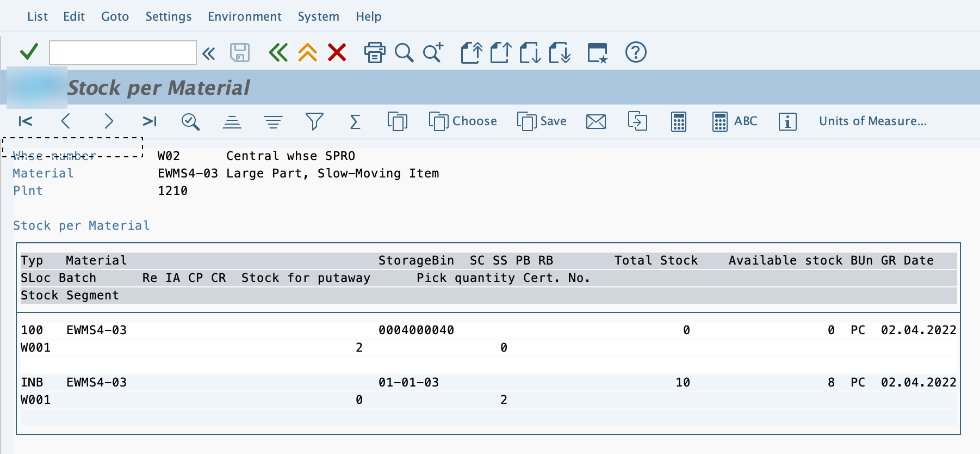
Task: Send list via mail envelope icon
Action: pyautogui.click(x=596, y=121)
